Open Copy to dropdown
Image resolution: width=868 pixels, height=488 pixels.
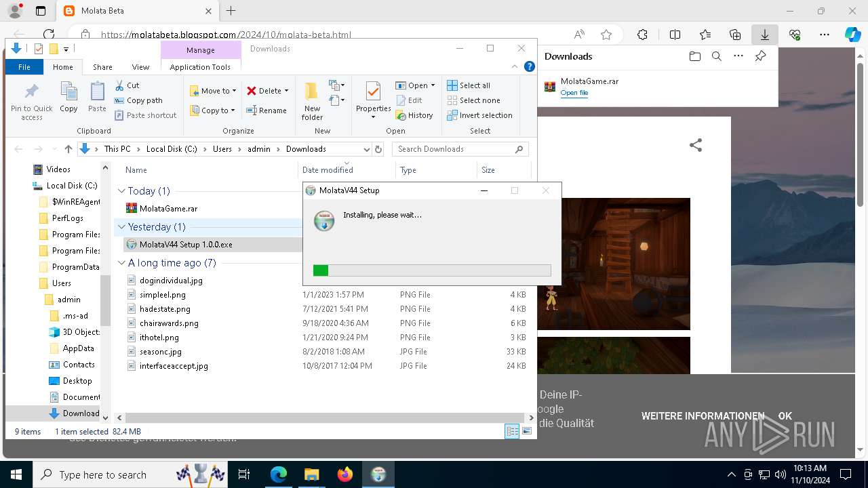212,110
